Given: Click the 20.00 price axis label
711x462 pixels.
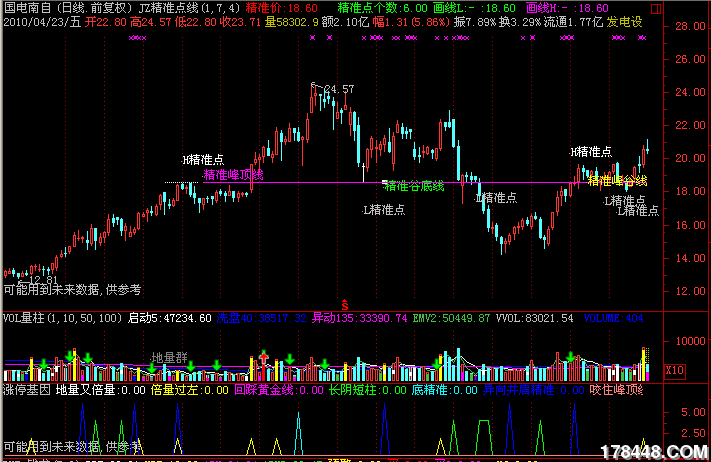Looking at the screenshot, I should [x=690, y=158].
